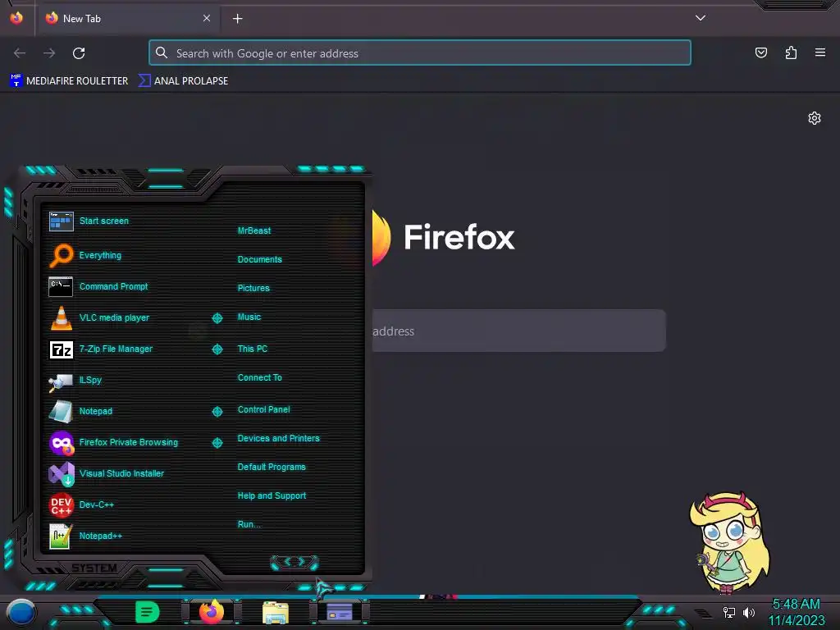Expand Firefox Private Browsing jump list arrow
840x630 pixels.
click(217, 442)
